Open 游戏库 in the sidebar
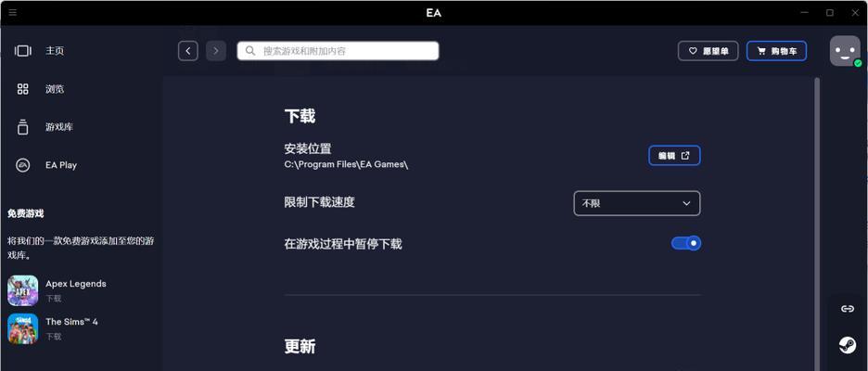This screenshot has height=371, width=868. coord(59,127)
